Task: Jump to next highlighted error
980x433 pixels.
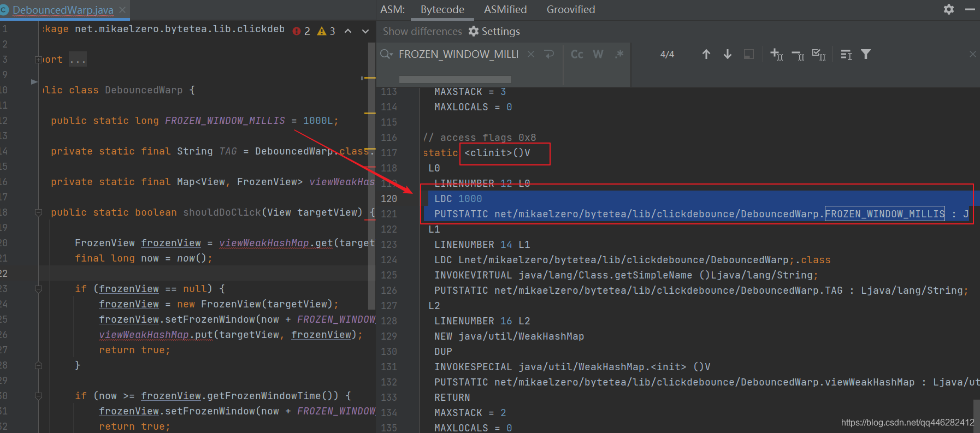Action: 365,31
